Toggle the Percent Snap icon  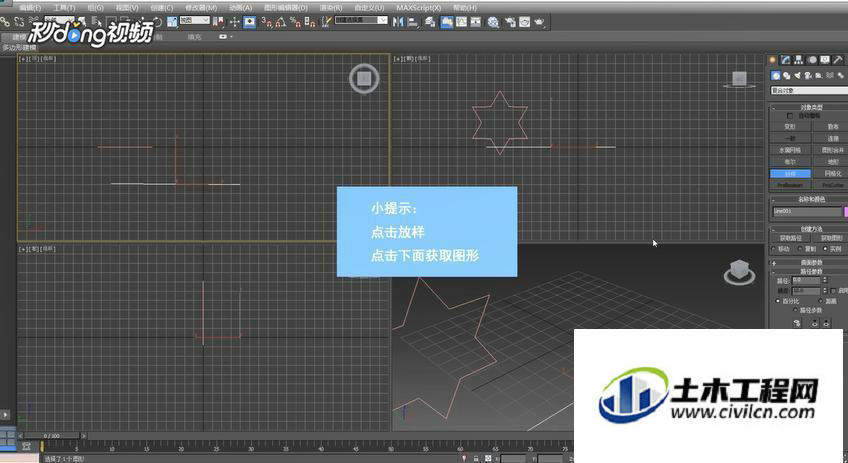tap(295, 22)
